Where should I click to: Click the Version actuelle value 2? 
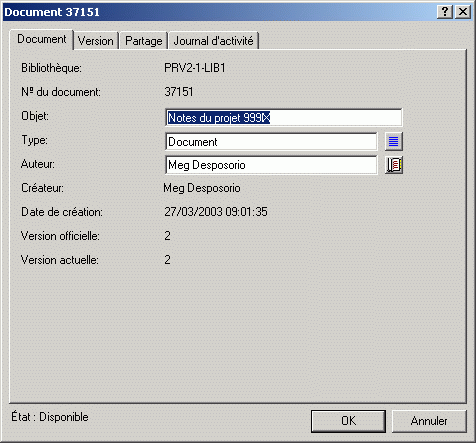[167, 260]
